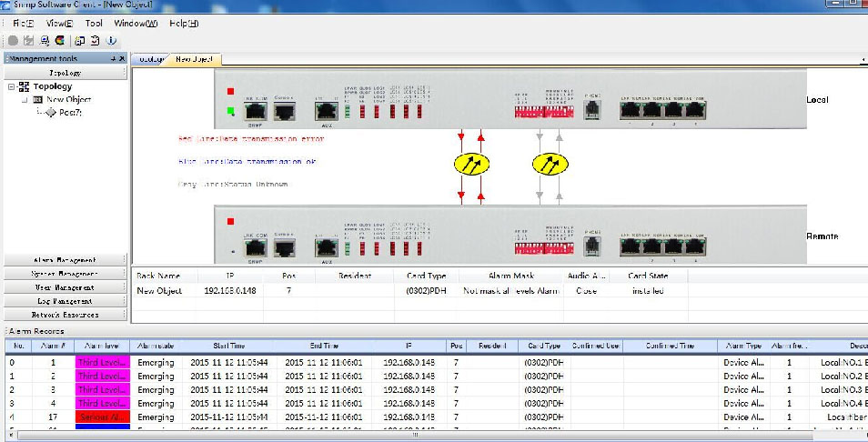Image resolution: width=868 pixels, height=442 pixels.
Task: Click the Local:NO.1 description cell
Action: tap(840, 362)
